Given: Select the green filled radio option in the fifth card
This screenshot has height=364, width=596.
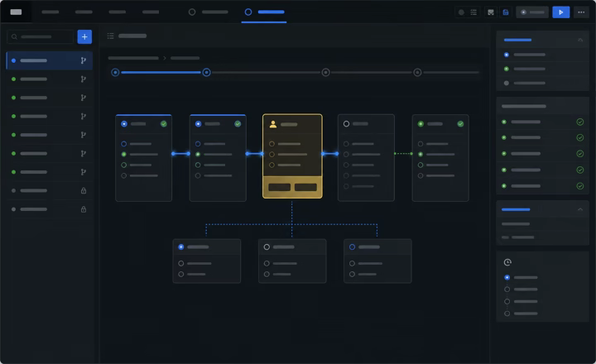Looking at the screenshot, I should pos(421,154).
